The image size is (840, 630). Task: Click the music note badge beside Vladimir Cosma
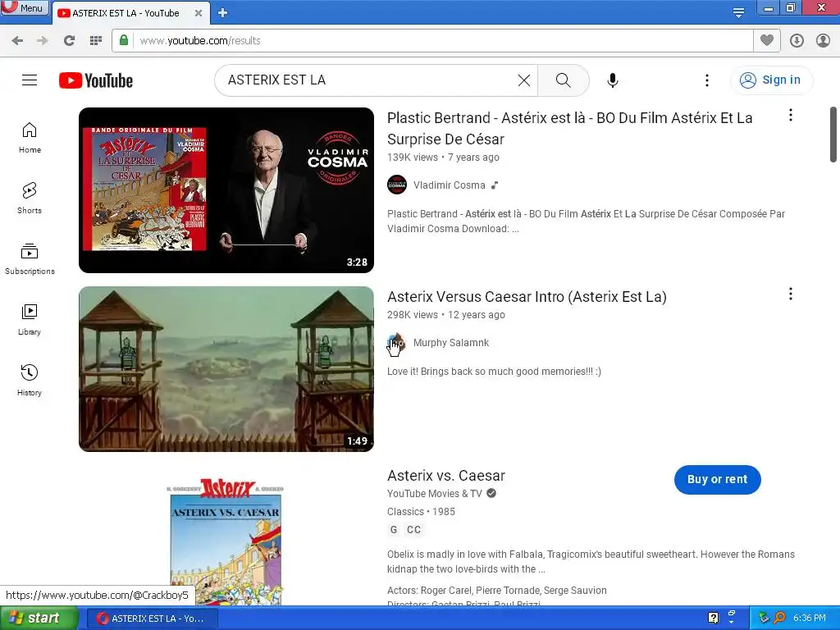495,185
